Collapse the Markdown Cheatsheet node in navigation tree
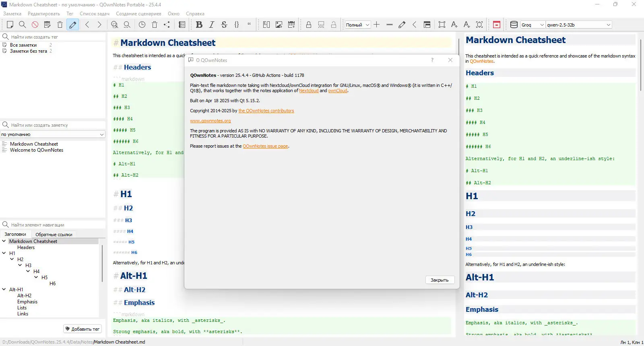 (4, 241)
